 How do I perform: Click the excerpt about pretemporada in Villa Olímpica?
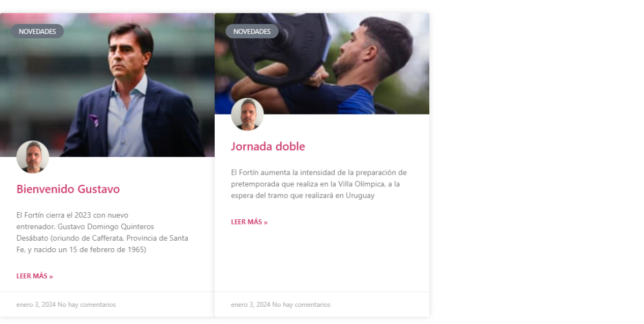(319, 184)
